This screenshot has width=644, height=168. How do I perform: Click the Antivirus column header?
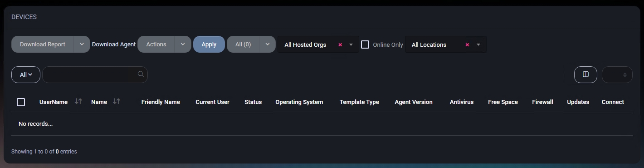click(x=462, y=102)
